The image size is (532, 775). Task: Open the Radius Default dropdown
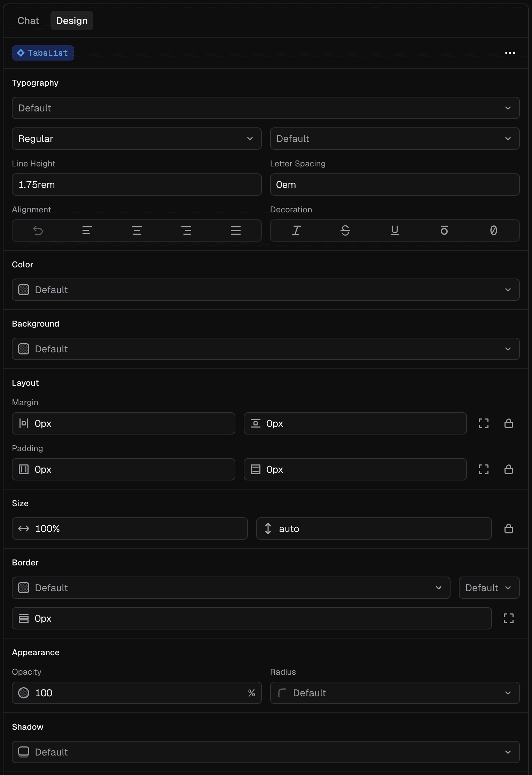pos(395,693)
